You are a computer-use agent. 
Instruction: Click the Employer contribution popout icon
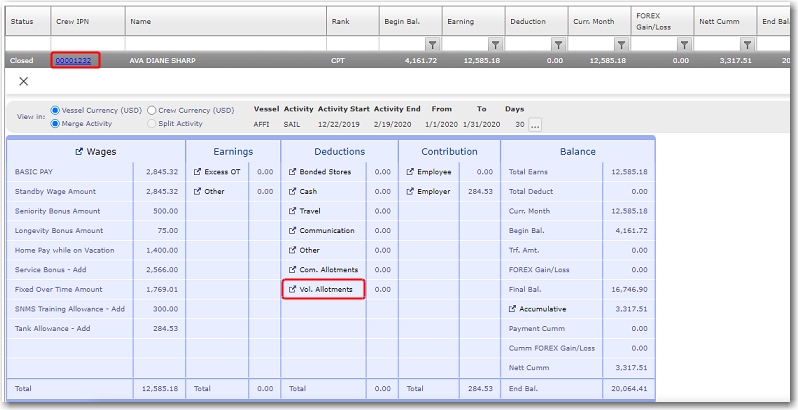[410, 191]
